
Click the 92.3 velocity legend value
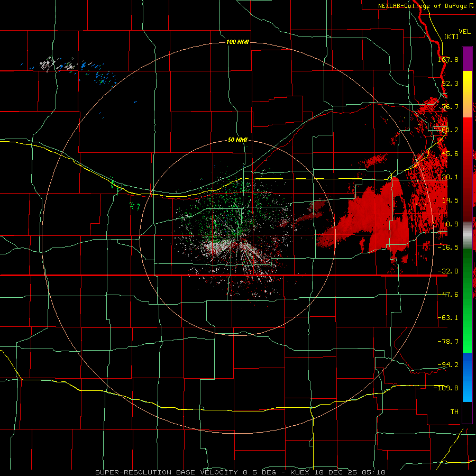coord(450,83)
